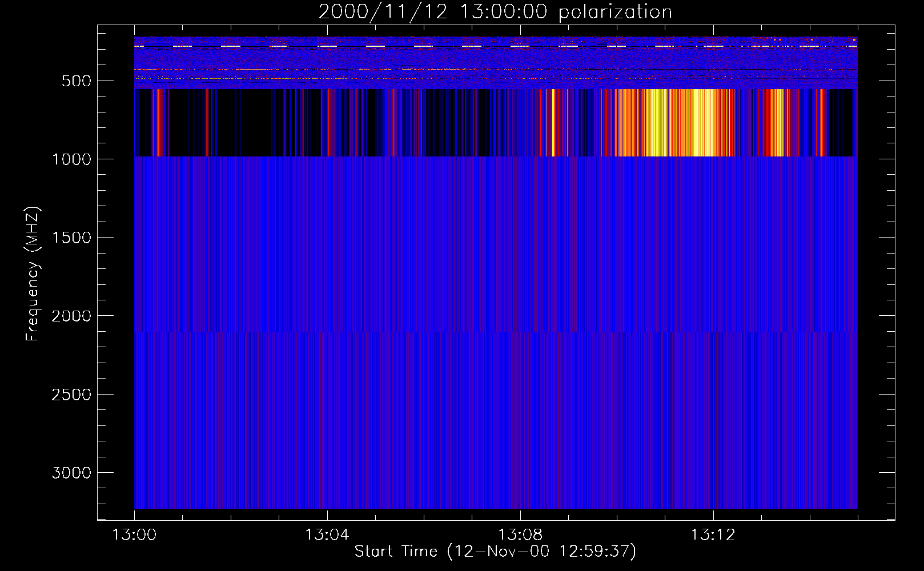Image resolution: width=924 pixels, height=571 pixels.
Task: Select the 500 frequency tick label
Action: pos(77,81)
